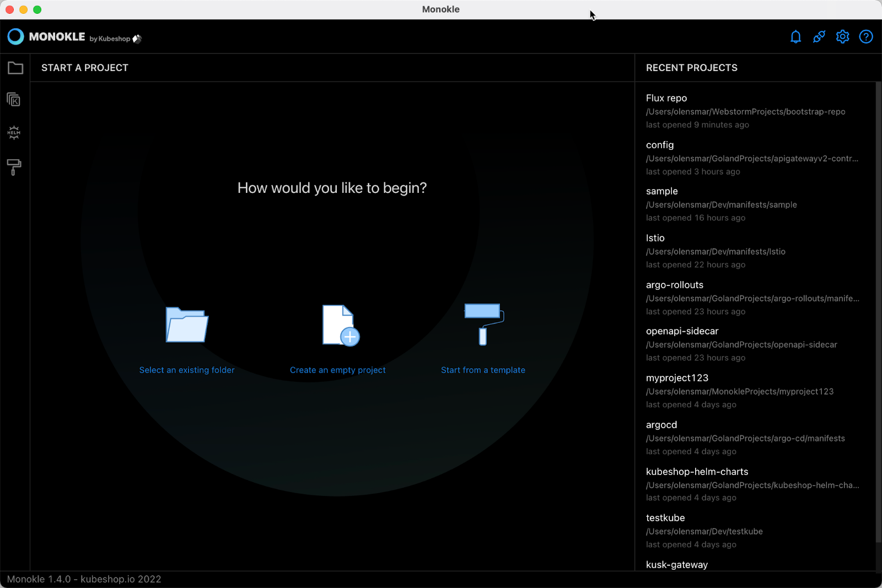The width and height of the screenshot is (882, 588).
Task: Start from a template link
Action: tap(483, 370)
